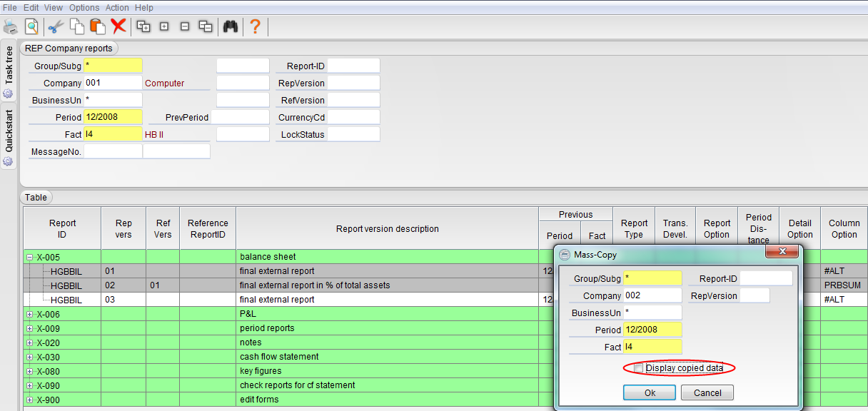Open the View menu

pos(54,7)
